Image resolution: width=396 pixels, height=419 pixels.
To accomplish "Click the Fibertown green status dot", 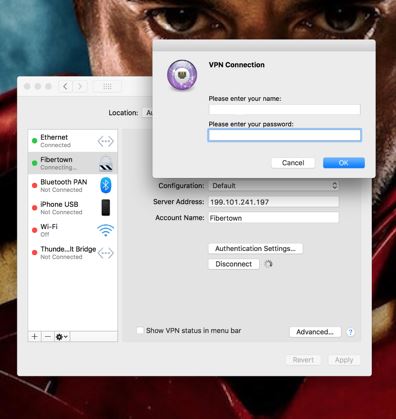I will pyautogui.click(x=34, y=163).
